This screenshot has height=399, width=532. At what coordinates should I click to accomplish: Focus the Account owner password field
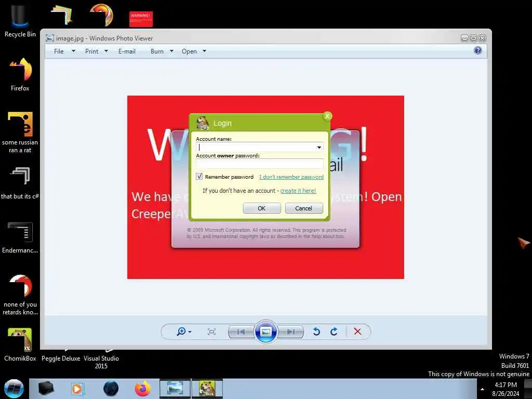click(260, 164)
